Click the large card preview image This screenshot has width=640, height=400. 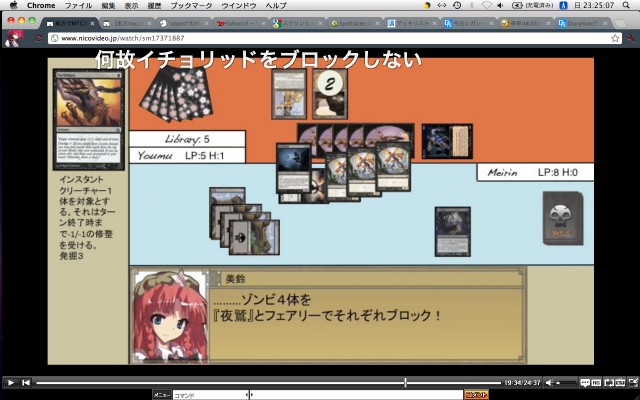[89, 120]
